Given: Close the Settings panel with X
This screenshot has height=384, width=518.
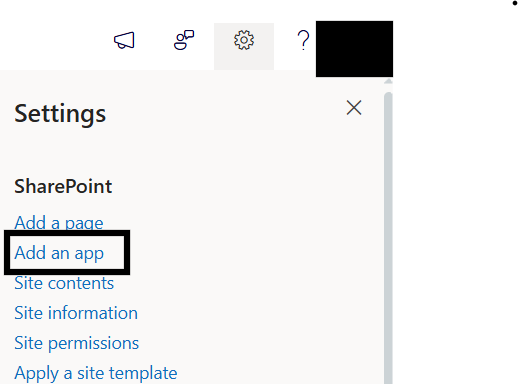Looking at the screenshot, I should pos(354,108).
